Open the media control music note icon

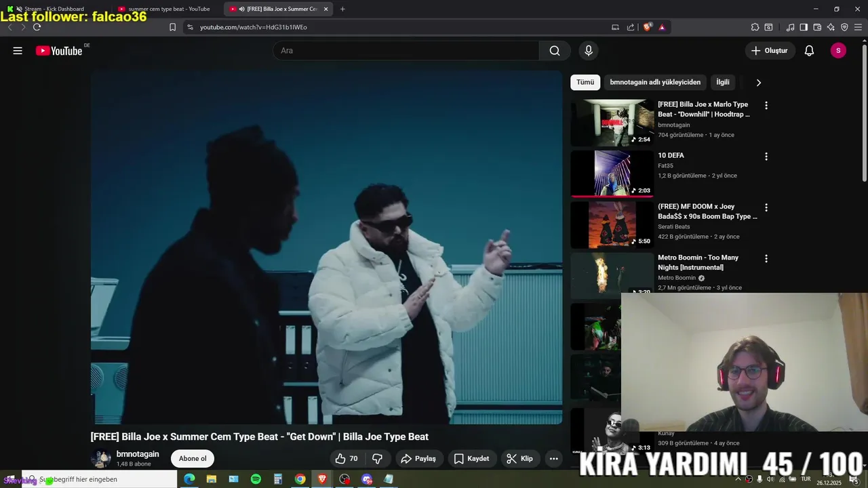point(790,27)
